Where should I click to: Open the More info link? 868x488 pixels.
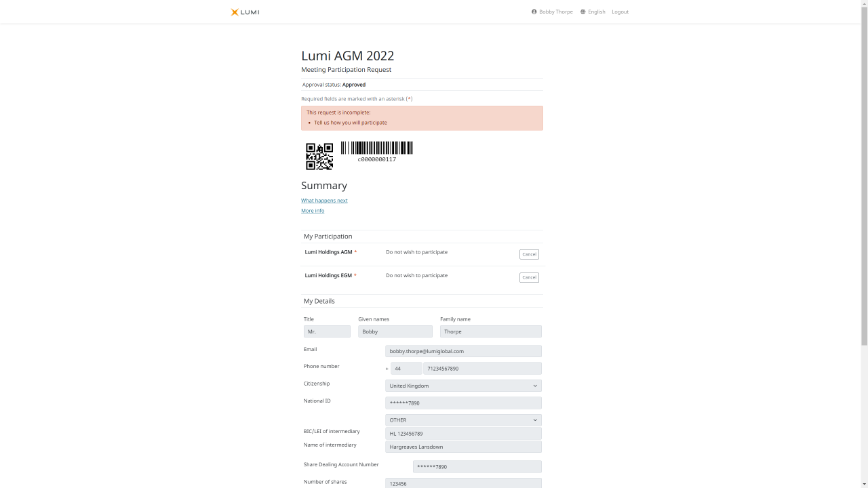pyautogui.click(x=313, y=211)
